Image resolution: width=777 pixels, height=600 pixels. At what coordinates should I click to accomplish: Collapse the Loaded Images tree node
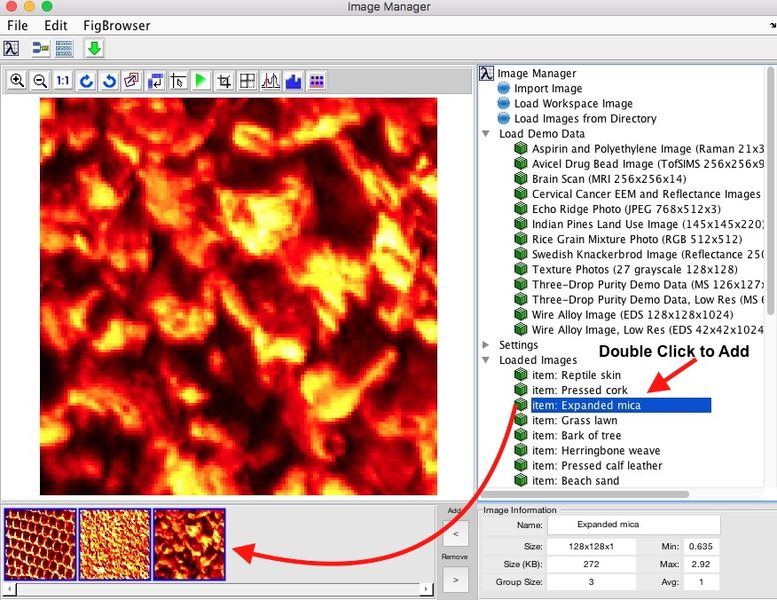click(x=487, y=360)
